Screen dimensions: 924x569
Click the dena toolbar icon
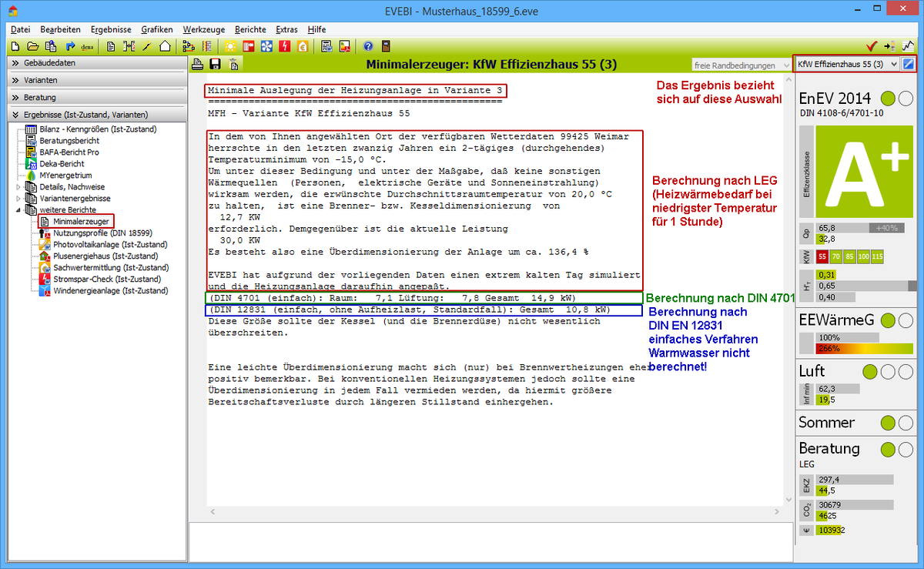88,46
